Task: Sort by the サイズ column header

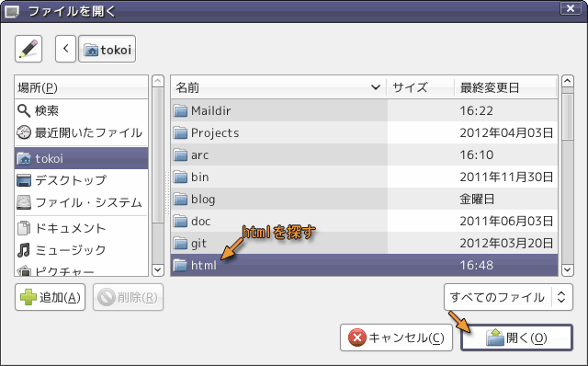Action: (420, 87)
